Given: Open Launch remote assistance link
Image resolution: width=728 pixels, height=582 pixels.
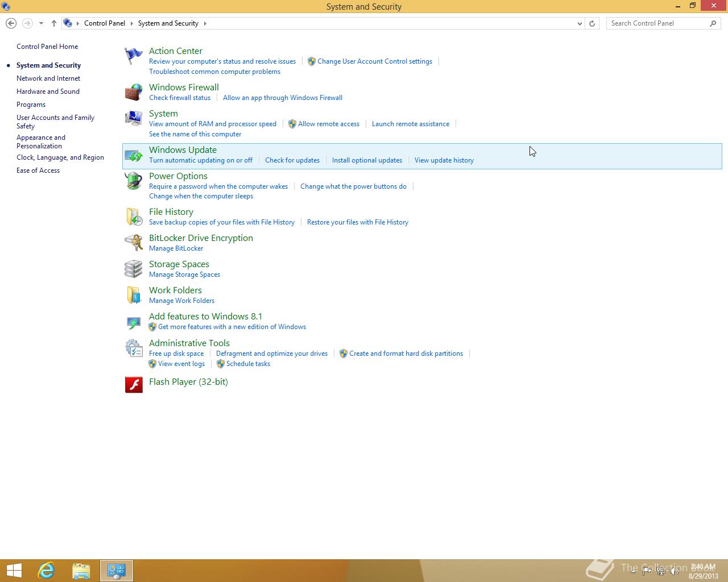Looking at the screenshot, I should click(x=411, y=124).
